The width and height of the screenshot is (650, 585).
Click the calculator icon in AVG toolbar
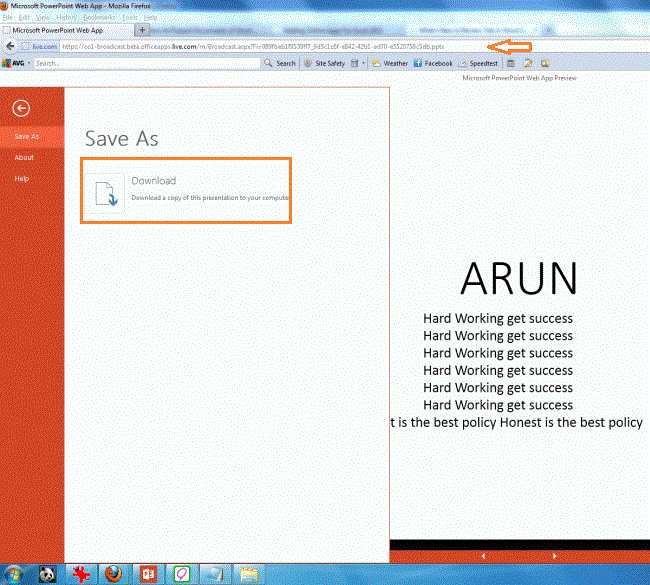coord(511,63)
